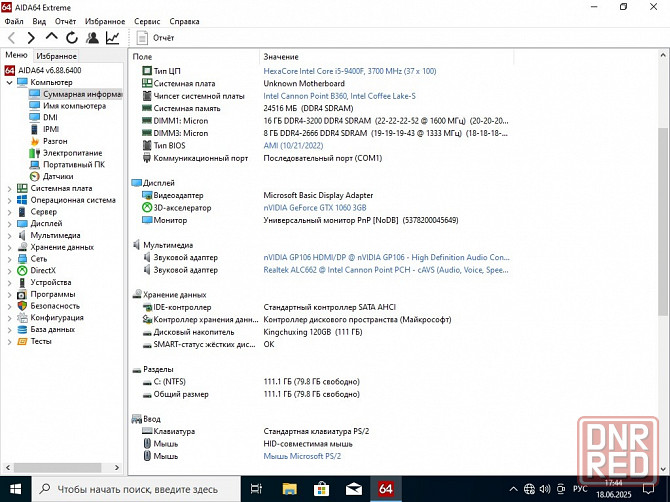Viewport: 670px width, 502px height.
Task: Expand the Системная плата tree node
Action: point(9,188)
